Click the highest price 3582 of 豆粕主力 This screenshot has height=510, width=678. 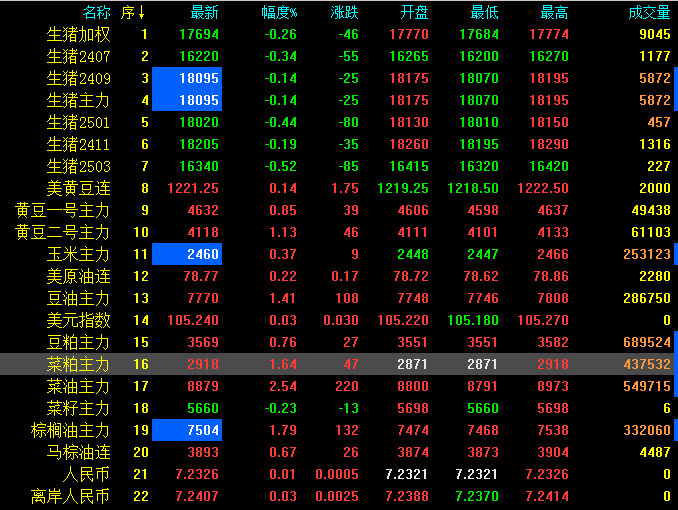[553, 343]
